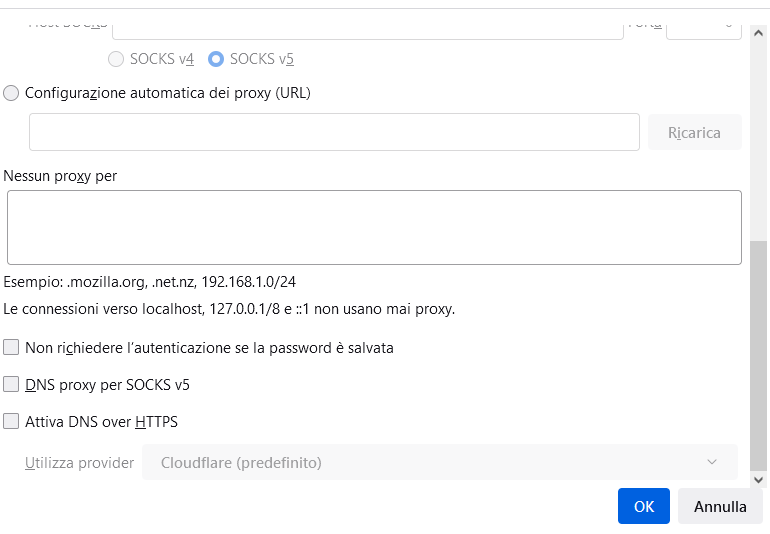Viewport: 770px width, 534px height.
Task: Open the Cloudflare (predefinito) provider dropdown
Action: pyautogui.click(x=440, y=462)
